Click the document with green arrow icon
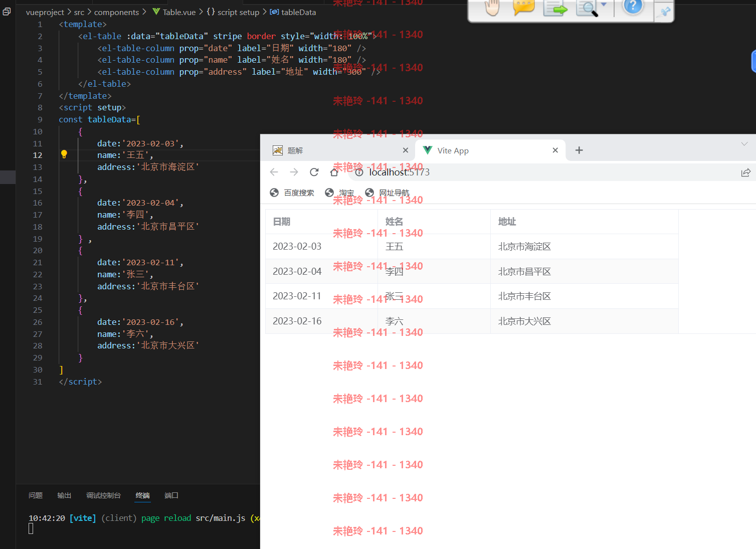This screenshot has width=756, height=549. point(555,8)
